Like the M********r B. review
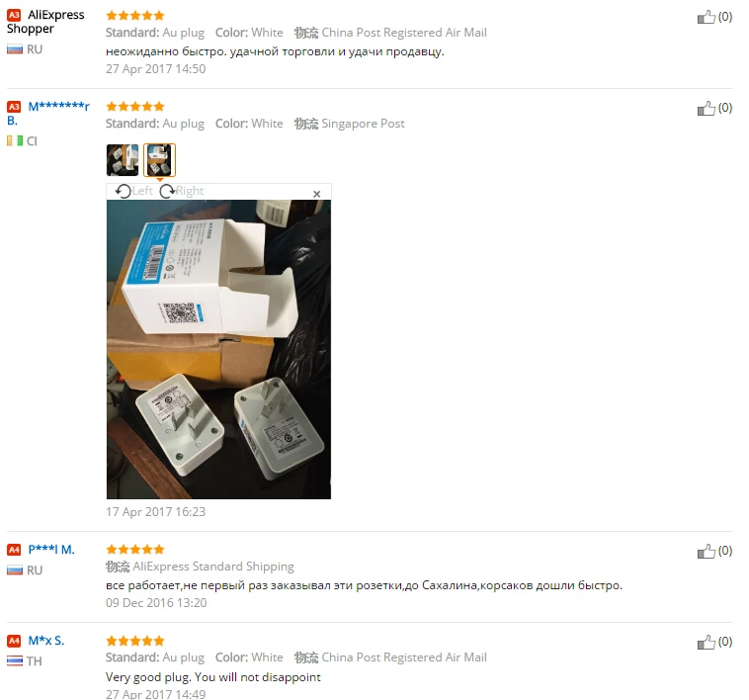Screen dimensions: 749x700 [x=706, y=108]
